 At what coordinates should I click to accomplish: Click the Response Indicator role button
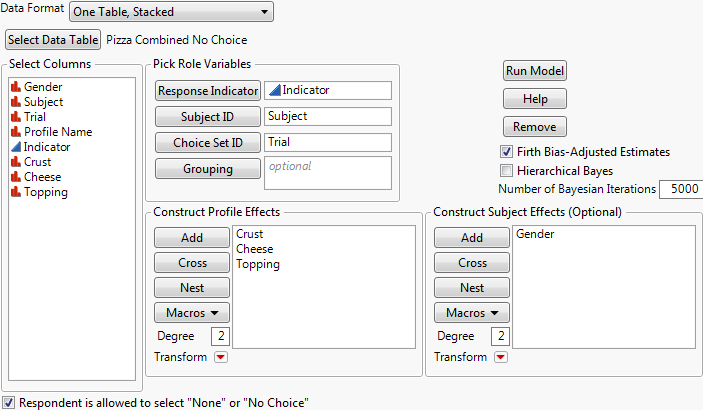[207, 90]
